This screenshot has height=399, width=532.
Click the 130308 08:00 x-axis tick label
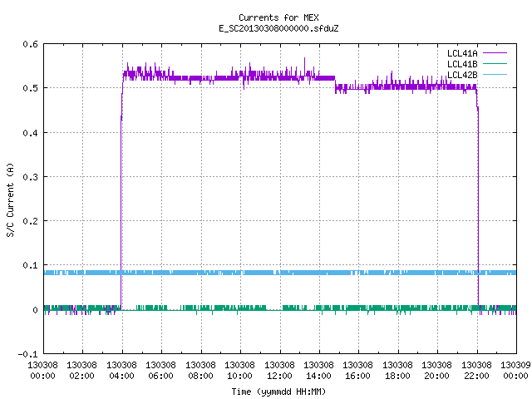click(201, 370)
